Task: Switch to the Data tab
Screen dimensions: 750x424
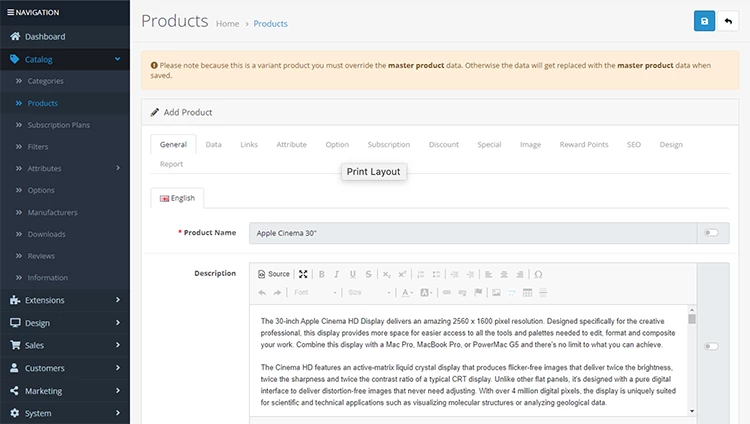Action: pyautogui.click(x=213, y=145)
